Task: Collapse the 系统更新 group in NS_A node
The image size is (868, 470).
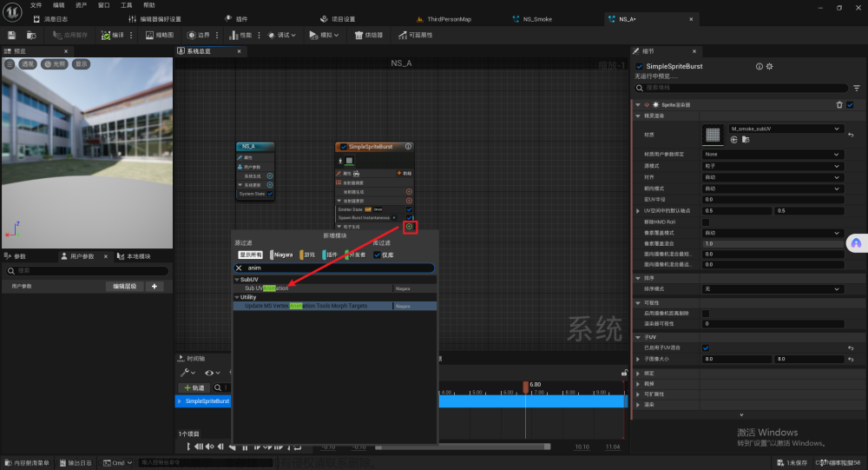Action: tap(240, 185)
